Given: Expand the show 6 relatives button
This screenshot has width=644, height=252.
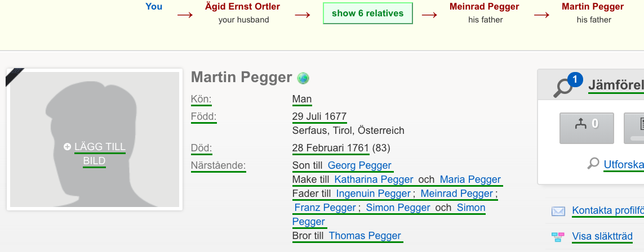Looking at the screenshot, I should click(x=367, y=13).
